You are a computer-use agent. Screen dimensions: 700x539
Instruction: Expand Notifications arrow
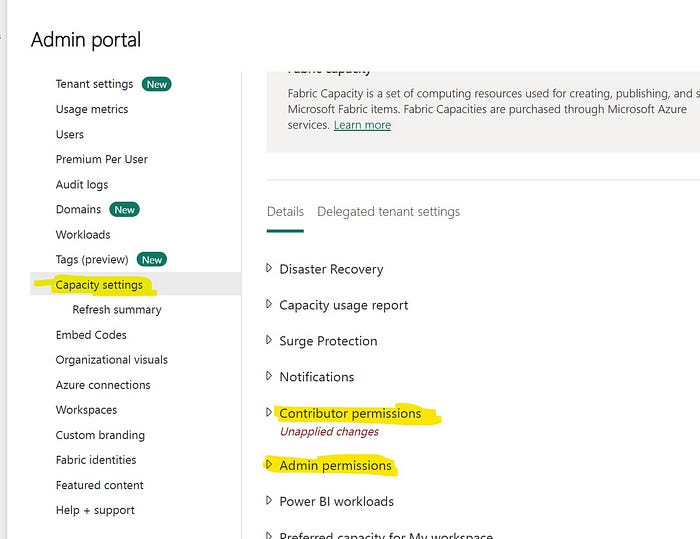coord(269,376)
